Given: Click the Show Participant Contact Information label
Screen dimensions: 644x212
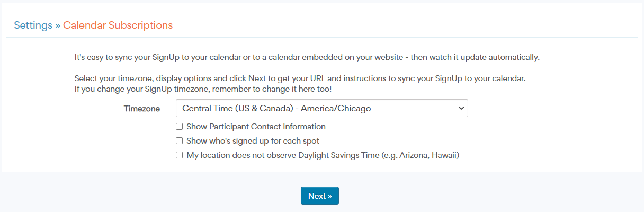Looking at the screenshot, I should point(256,127).
